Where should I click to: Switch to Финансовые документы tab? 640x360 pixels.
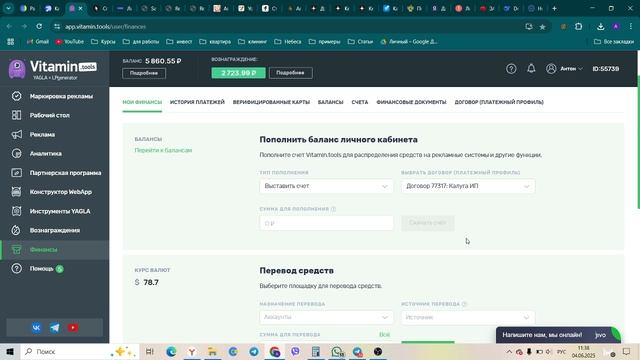point(411,102)
